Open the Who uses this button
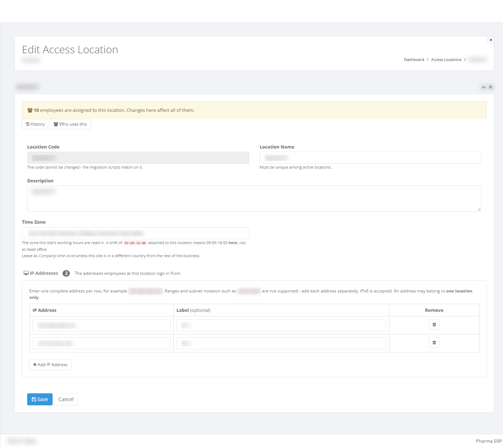 [70, 124]
